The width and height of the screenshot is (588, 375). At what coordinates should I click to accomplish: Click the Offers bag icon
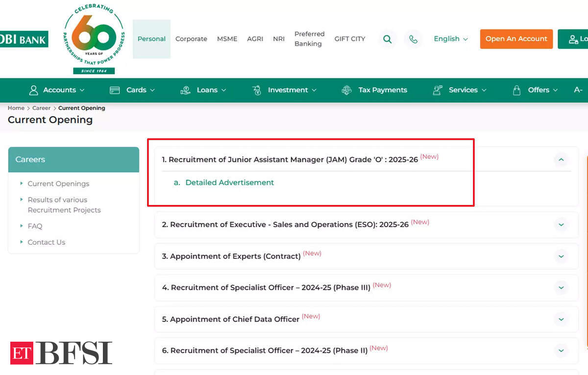coord(516,90)
